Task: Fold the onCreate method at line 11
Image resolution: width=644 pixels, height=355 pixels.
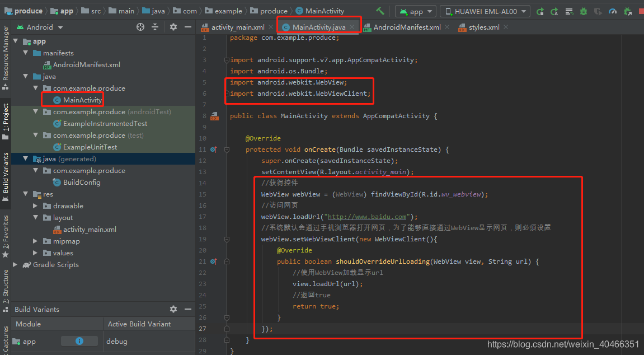Action: (227, 150)
